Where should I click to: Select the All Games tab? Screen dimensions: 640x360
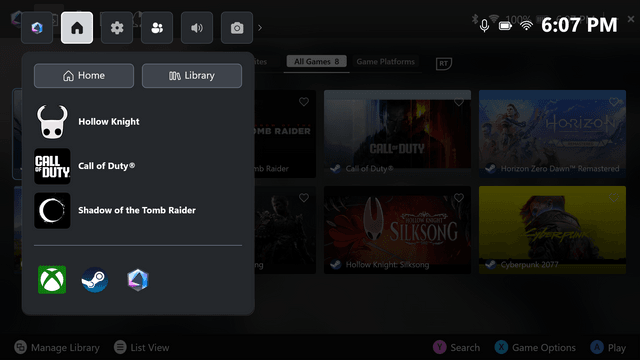[317, 62]
